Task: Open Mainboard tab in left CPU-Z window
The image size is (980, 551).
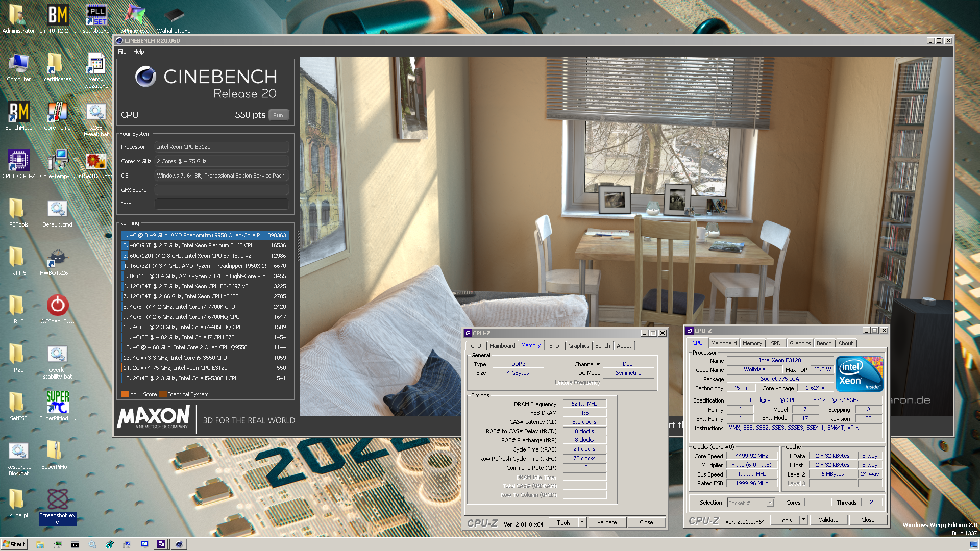Action: [x=502, y=346]
